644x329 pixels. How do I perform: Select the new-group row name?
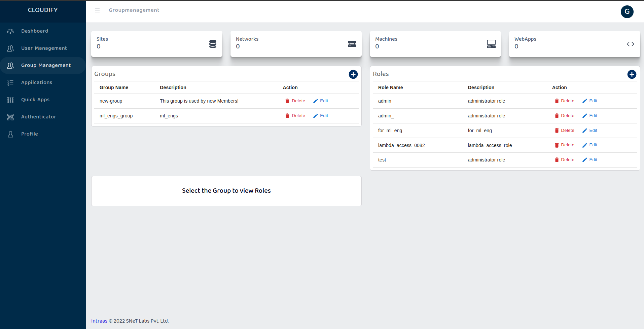pos(111,101)
